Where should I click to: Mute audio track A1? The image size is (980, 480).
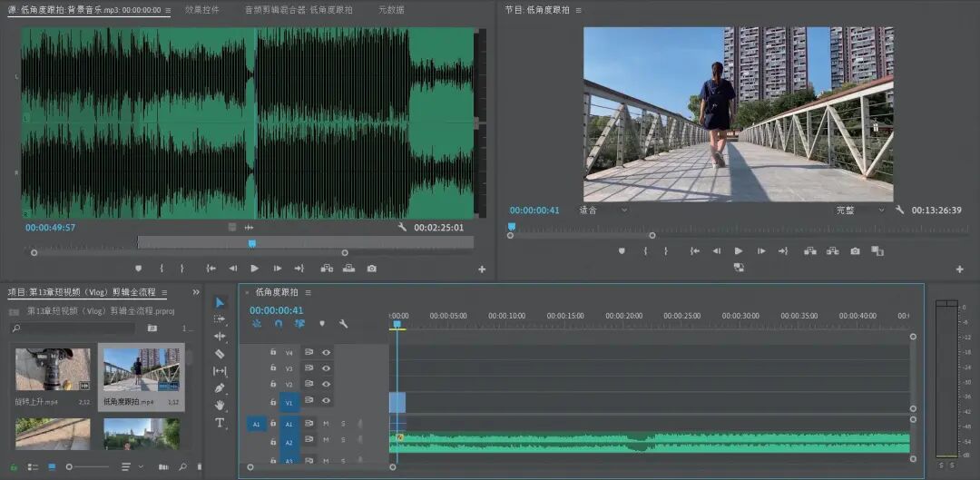326,424
